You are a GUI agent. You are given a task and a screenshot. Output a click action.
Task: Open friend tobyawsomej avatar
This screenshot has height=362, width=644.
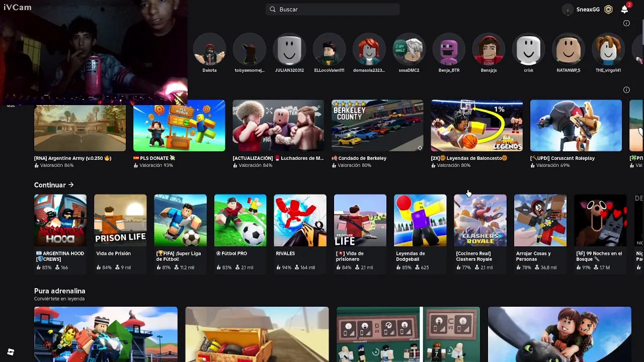[250, 49]
